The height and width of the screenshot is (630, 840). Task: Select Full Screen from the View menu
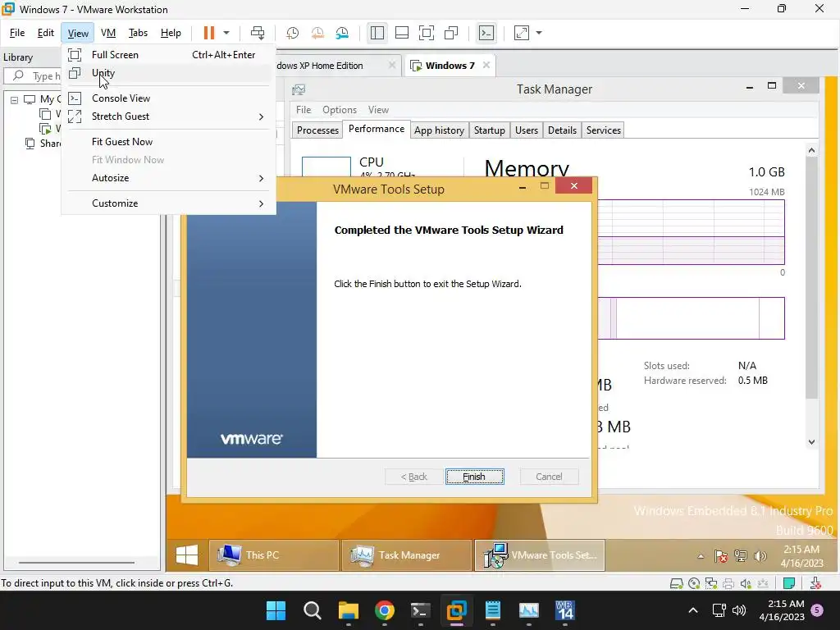tap(168, 55)
